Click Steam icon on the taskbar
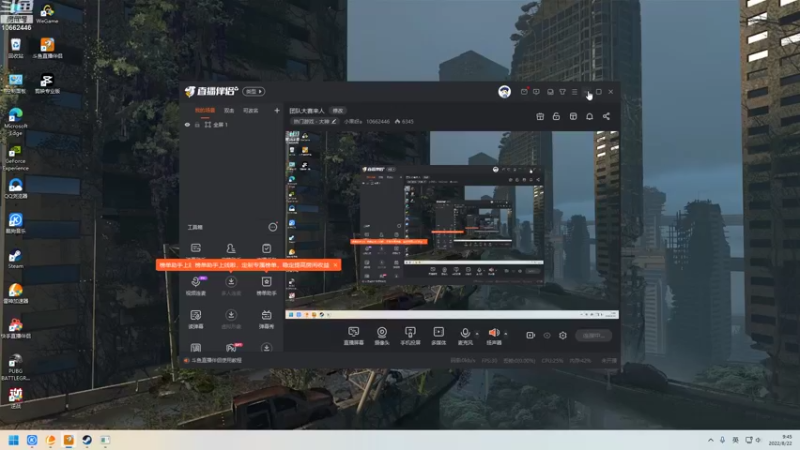This screenshot has width=800, height=450. (87, 440)
